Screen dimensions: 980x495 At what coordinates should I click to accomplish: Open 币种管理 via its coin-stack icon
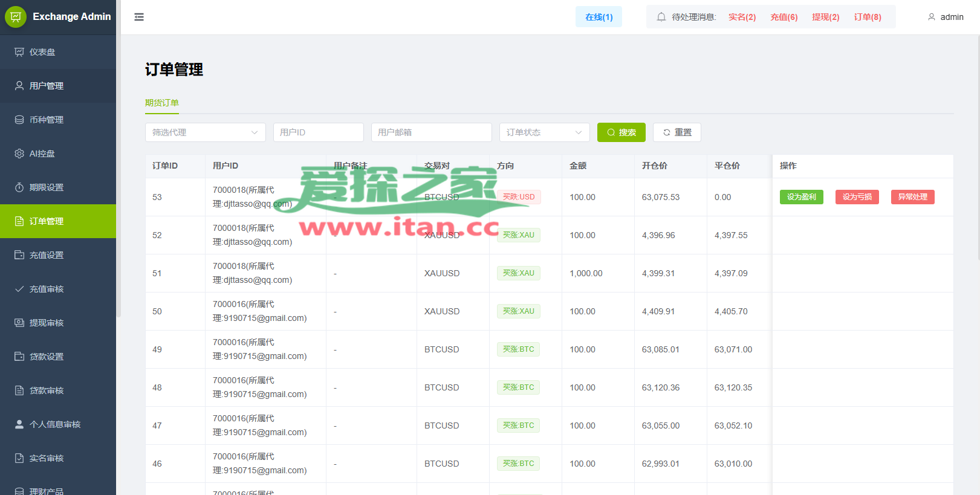click(19, 120)
